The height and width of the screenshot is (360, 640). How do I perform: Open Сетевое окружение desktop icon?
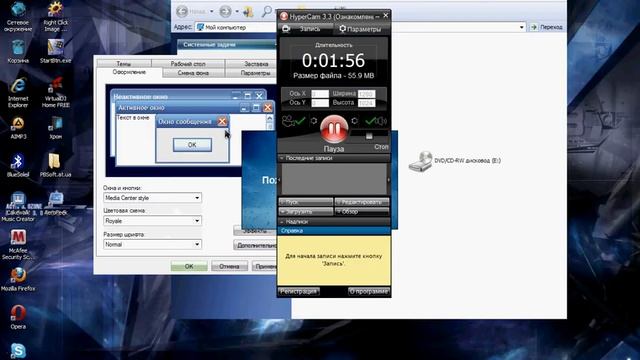point(18,17)
